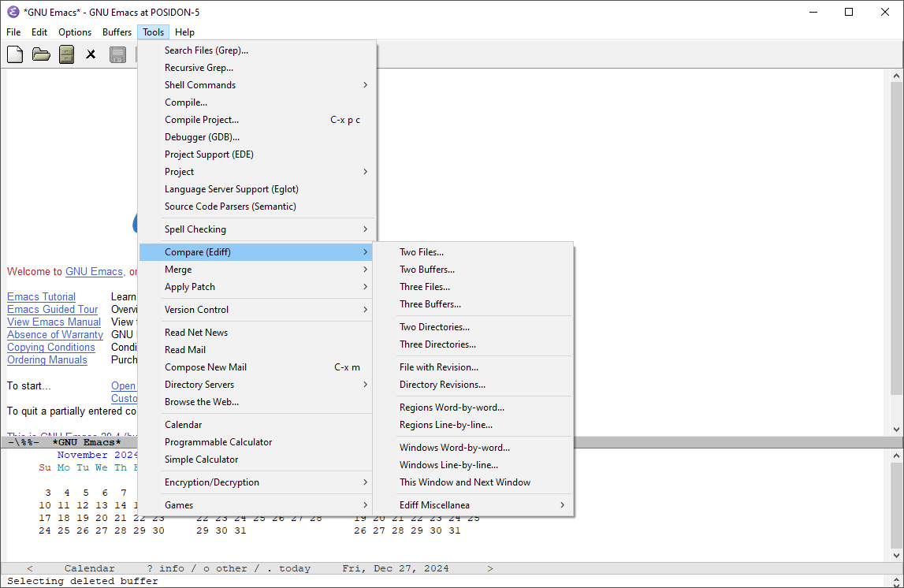The width and height of the screenshot is (904, 588).
Task: Select Source Code Parsers (Semantic)
Action: coord(257,206)
